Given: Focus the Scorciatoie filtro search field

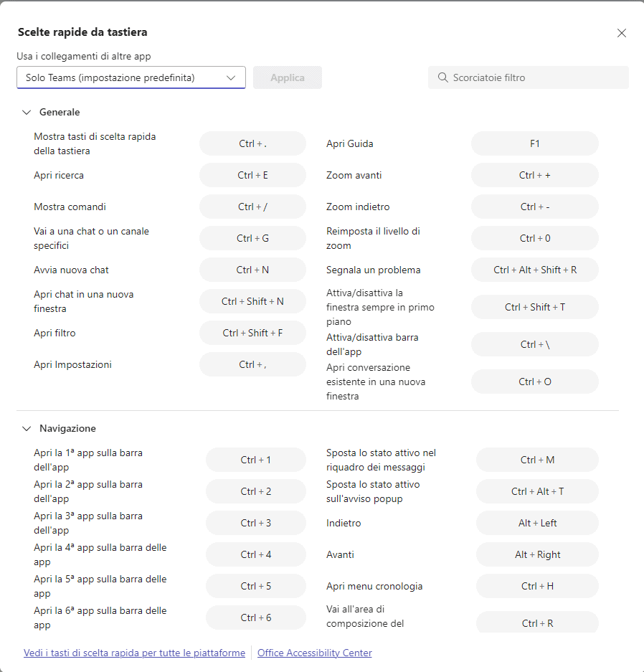Looking at the screenshot, I should click(529, 77).
